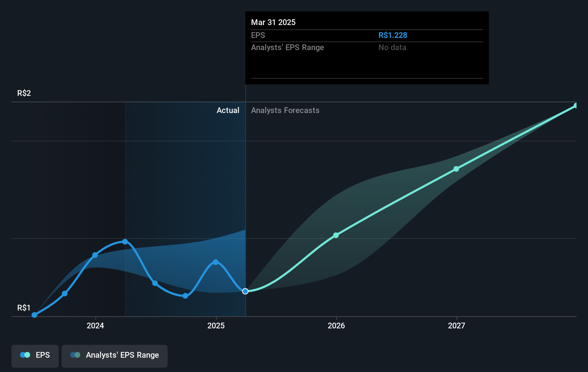Click the 2025 x-axis label
This screenshot has width=588, height=372.
[216, 325]
